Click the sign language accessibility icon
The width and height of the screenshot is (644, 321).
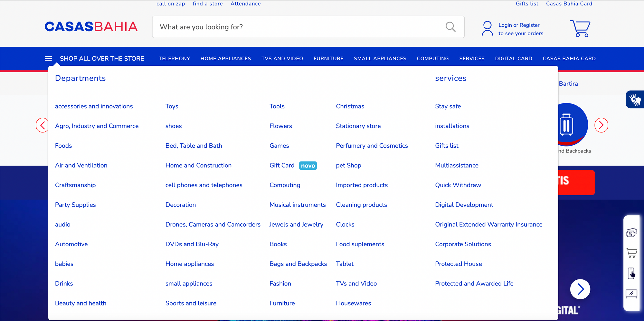[x=635, y=99]
